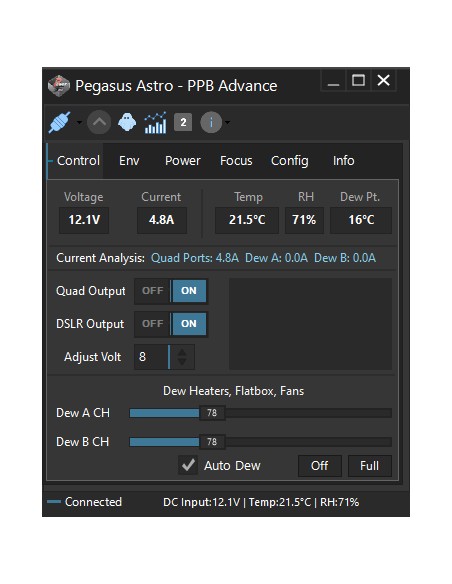Image resolution: width=452 pixels, height=584 pixels.
Task: Open the dropdown arrow beside the plug icon
Action: [79, 122]
